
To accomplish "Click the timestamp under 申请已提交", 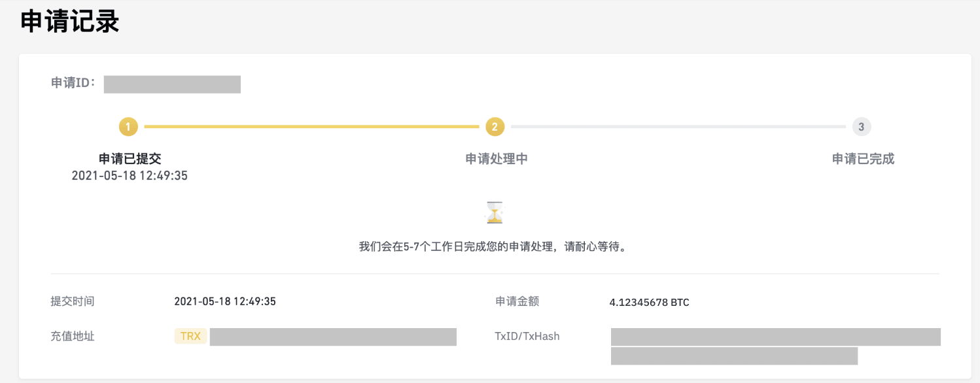I will click(x=130, y=176).
